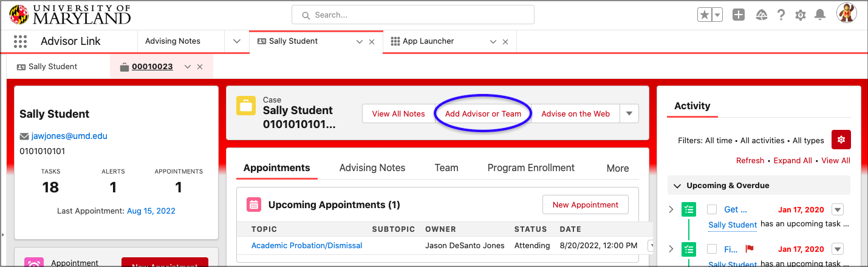Click the Expand All activity link

point(792,160)
